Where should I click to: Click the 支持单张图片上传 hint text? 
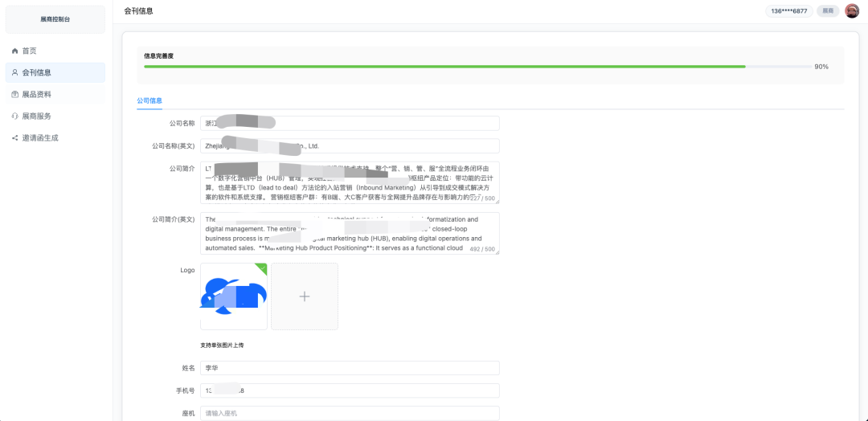(x=222, y=345)
